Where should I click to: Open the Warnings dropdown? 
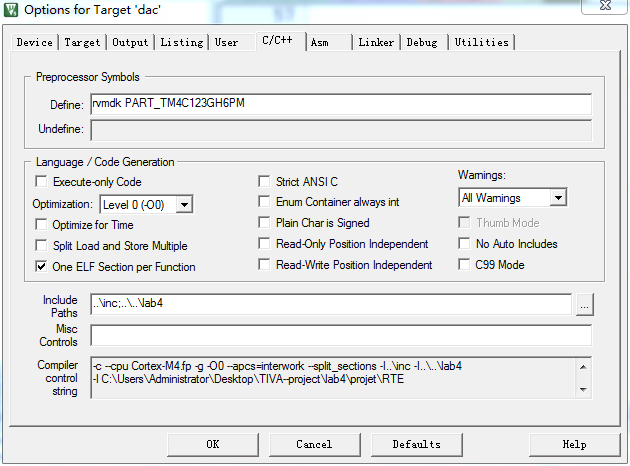tap(558, 198)
